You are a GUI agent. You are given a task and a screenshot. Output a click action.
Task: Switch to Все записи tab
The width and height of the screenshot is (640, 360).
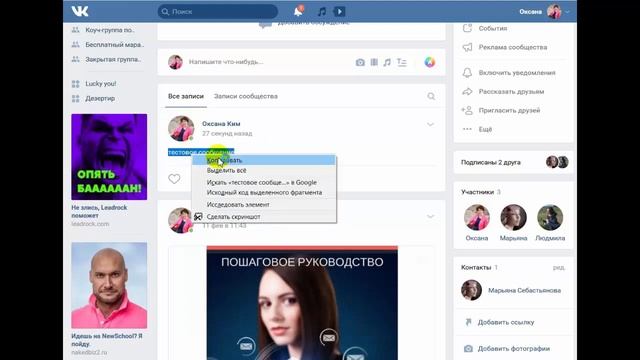(x=186, y=96)
